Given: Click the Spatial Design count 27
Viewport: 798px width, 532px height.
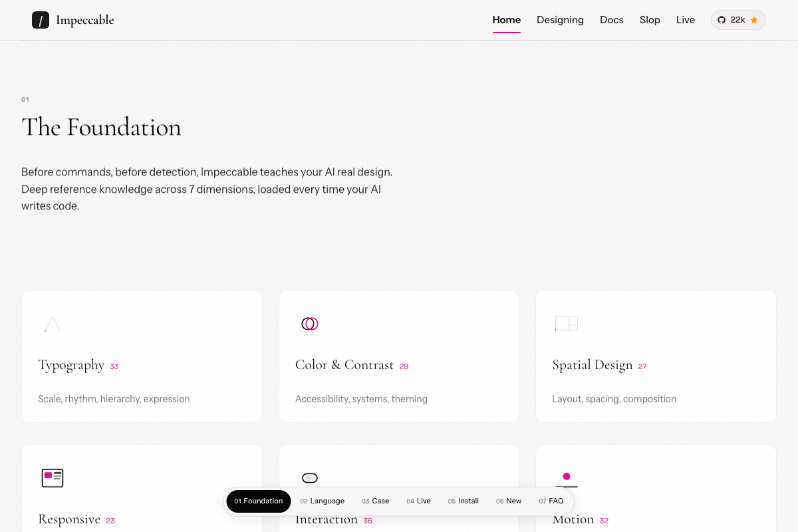Looking at the screenshot, I should 642,366.
